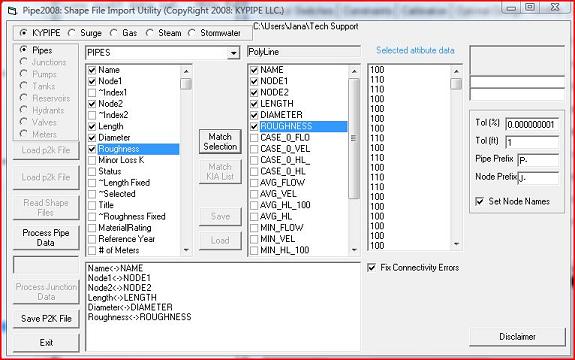The width and height of the screenshot is (575, 360).
Task: Check the MIN_FLOW field box
Action: tap(254, 228)
